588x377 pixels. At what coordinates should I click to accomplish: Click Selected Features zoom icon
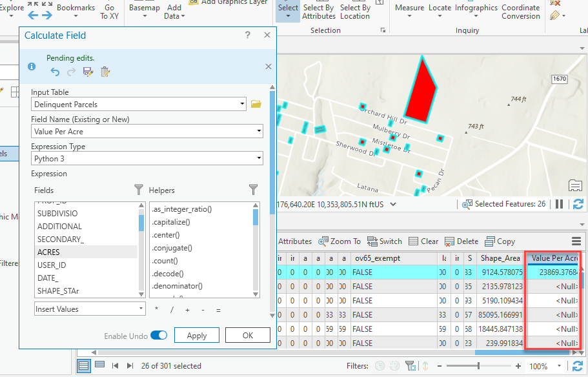pyautogui.click(x=467, y=205)
